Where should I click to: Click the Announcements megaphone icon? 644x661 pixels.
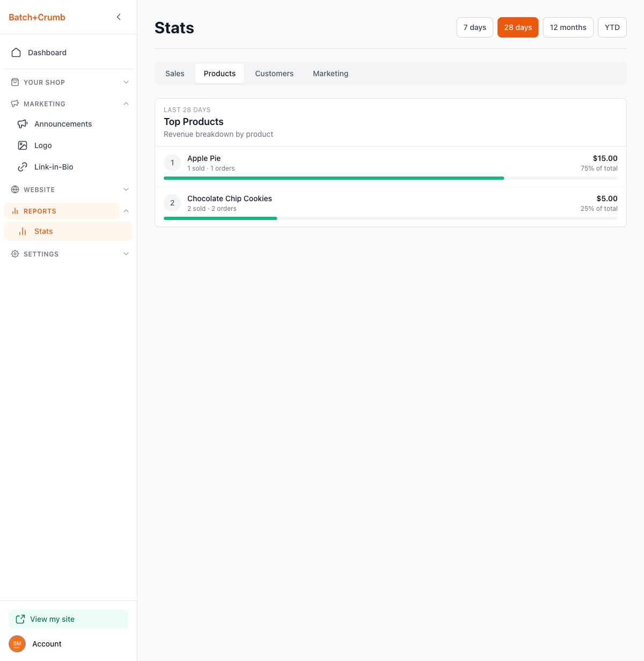coord(23,124)
